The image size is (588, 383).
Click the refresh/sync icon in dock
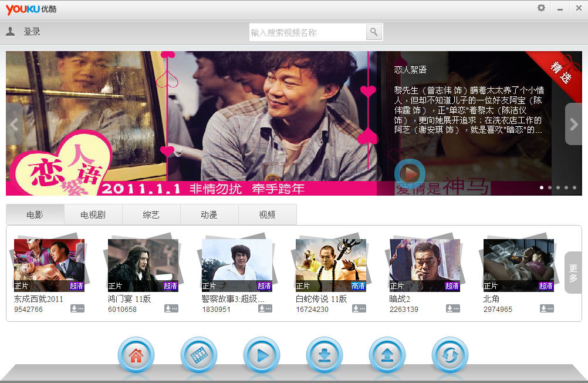coord(450,355)
